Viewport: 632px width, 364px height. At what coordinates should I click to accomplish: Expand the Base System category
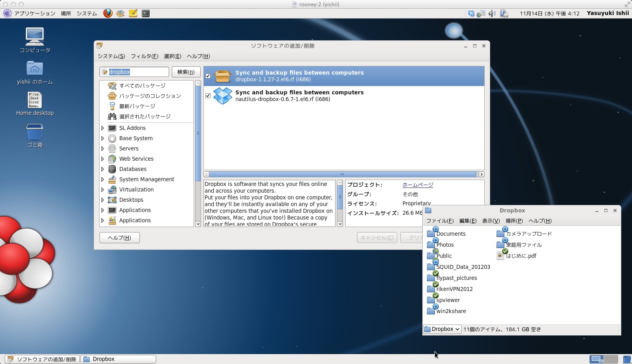pyautogui.click(x=103, y=138)
